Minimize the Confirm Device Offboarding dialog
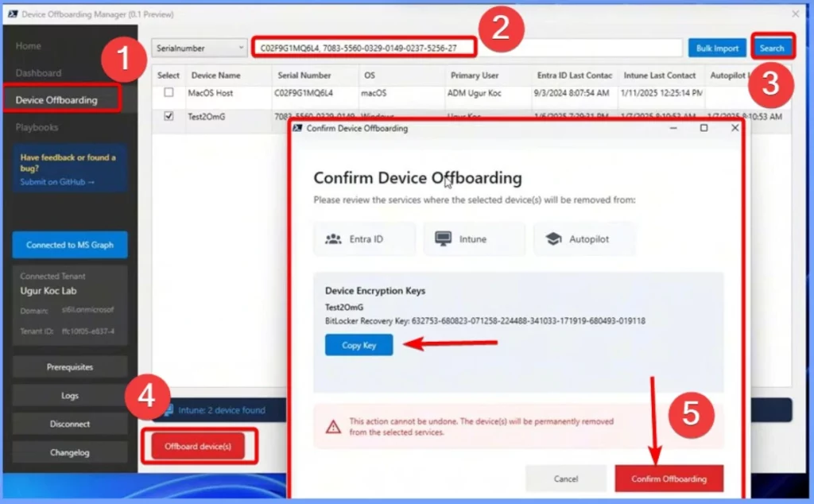Viewport: 814px width, 504px height. point(673,128)
